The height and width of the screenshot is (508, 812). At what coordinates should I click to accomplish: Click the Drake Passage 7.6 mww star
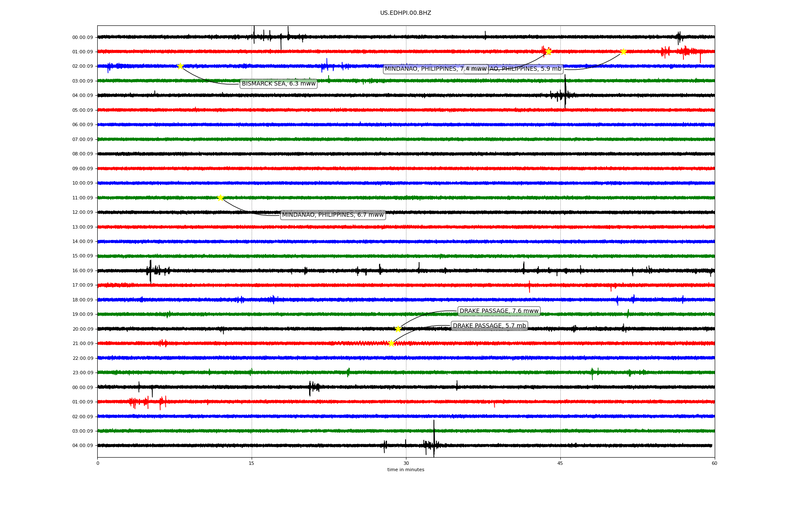(398, 329)
